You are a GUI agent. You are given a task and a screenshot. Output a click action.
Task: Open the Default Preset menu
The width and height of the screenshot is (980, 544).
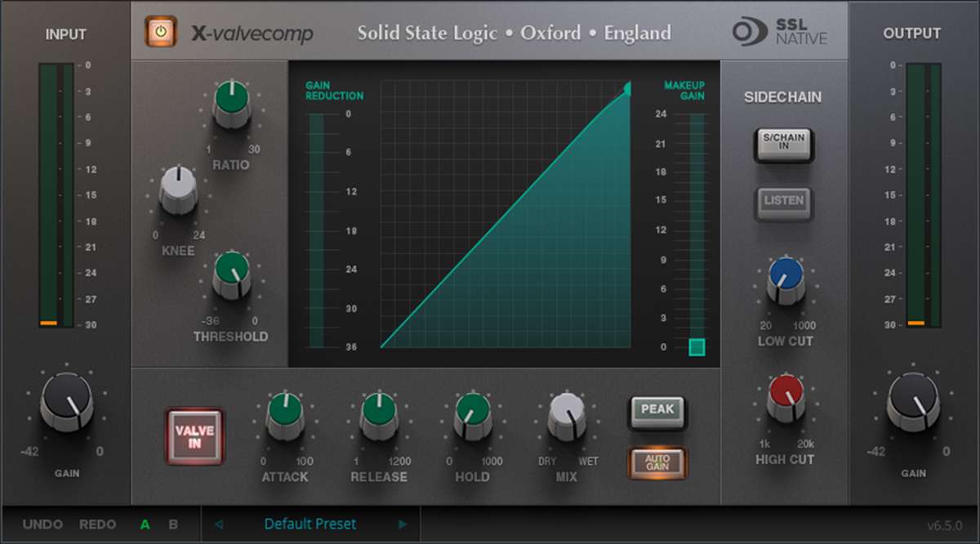pyautogui.click(x=310, y=524)
